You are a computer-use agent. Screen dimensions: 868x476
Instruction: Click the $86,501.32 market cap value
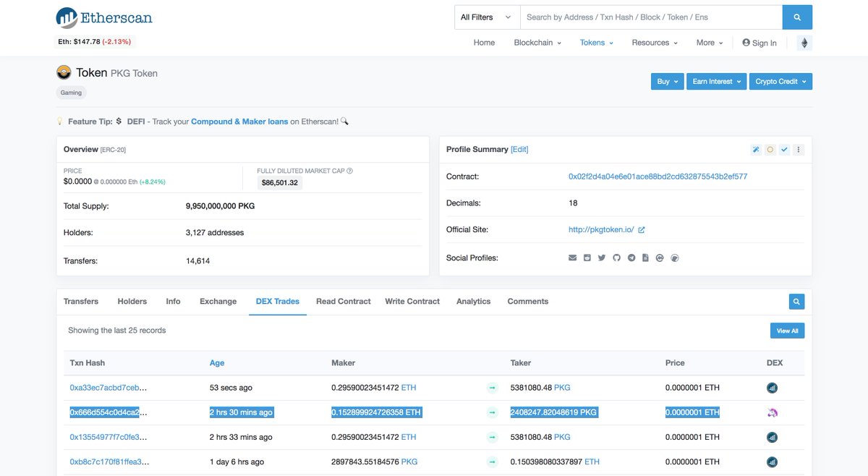280,183
